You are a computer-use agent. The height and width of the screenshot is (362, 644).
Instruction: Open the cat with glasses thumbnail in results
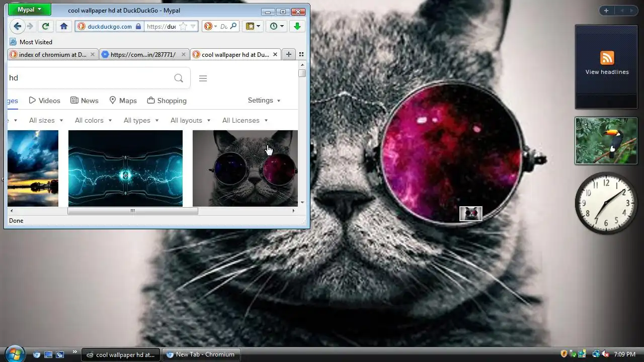click(245, 168)
